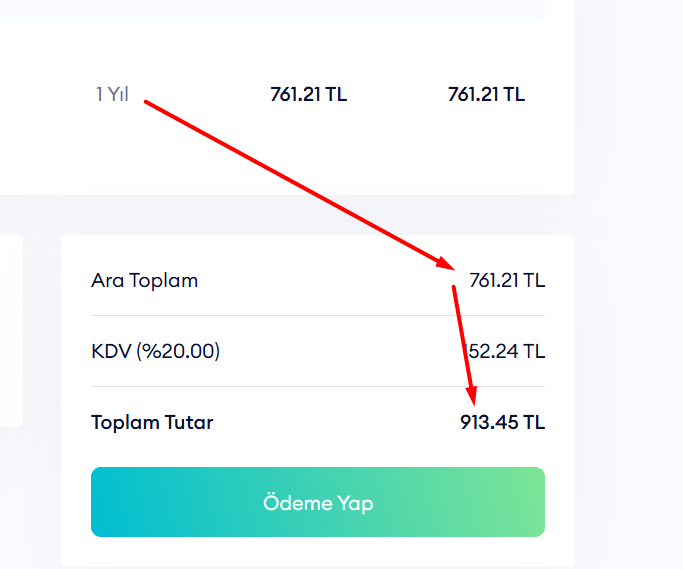
Task: Select the 1 Yıl period text
Action: point(112,95)
